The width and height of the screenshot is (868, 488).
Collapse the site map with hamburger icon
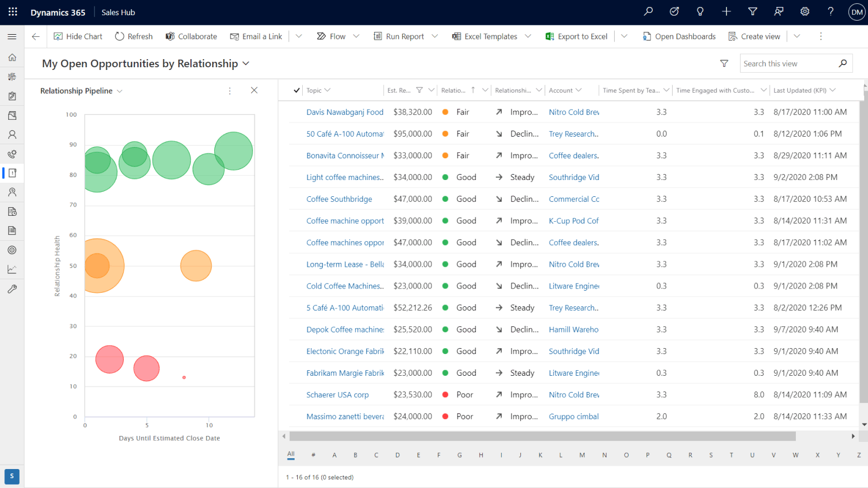[12, 36]
